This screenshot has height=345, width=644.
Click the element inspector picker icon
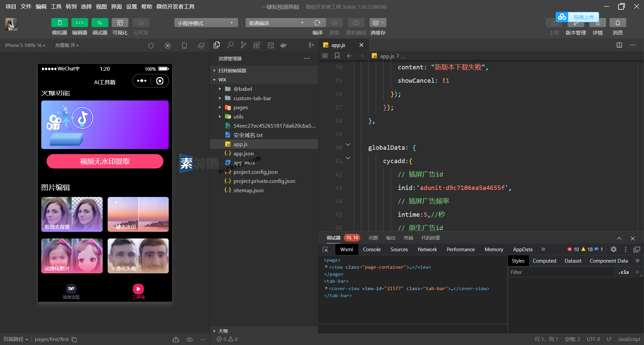point(325,250)
